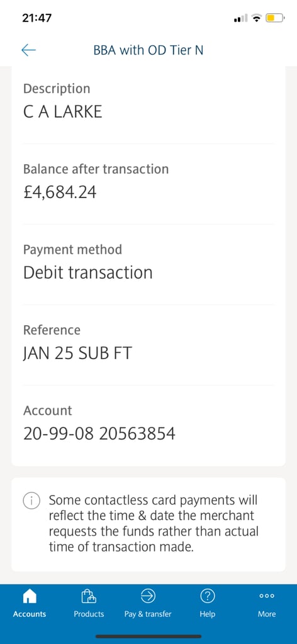Tap the account number 20-99-08 20563854
297x644 pixels.
point(99,433)
